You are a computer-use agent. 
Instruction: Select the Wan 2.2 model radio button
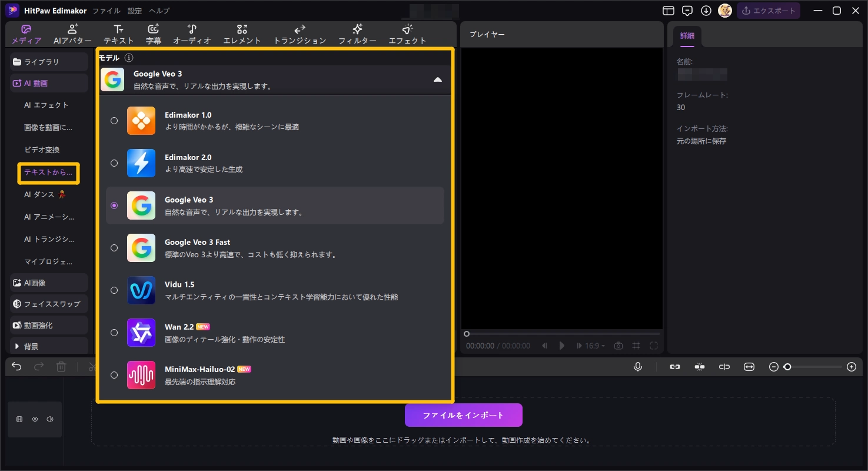(x=114, y=333)
